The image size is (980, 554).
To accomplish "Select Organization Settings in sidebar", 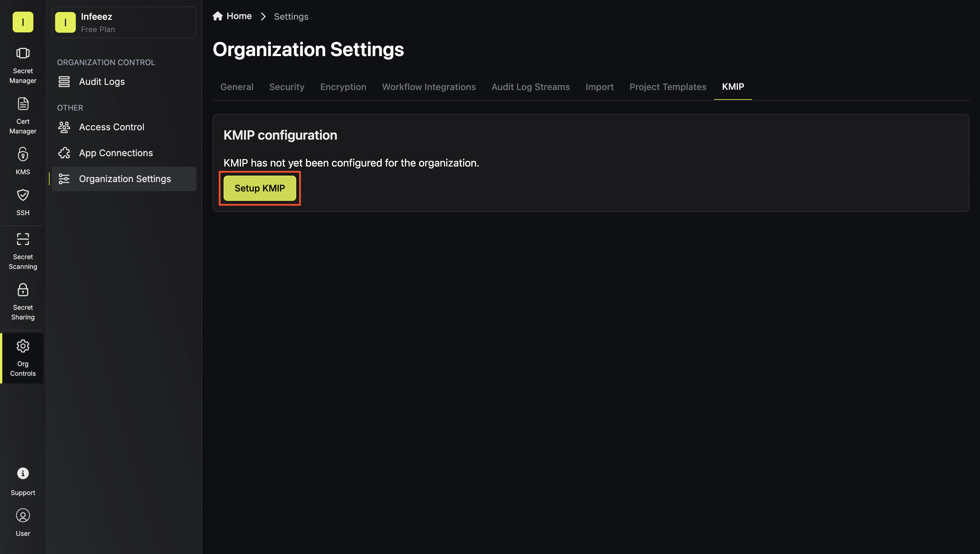I will pyautogui.click(x=124, y=179).
